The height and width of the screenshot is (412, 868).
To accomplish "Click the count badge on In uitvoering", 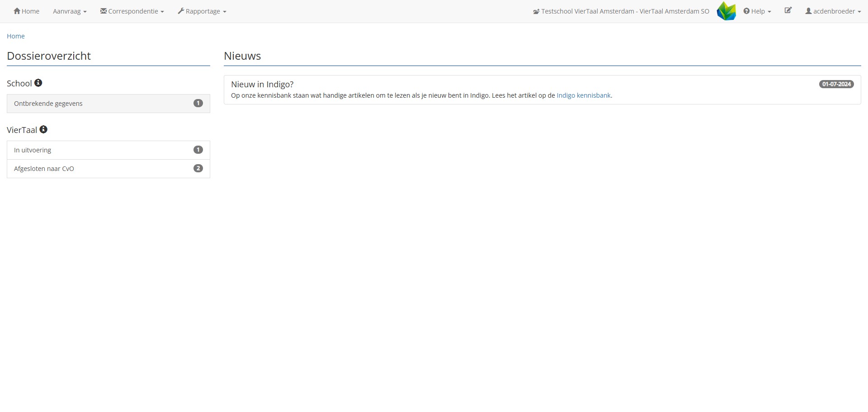I will pyautogui.click(x=198, y=150).
